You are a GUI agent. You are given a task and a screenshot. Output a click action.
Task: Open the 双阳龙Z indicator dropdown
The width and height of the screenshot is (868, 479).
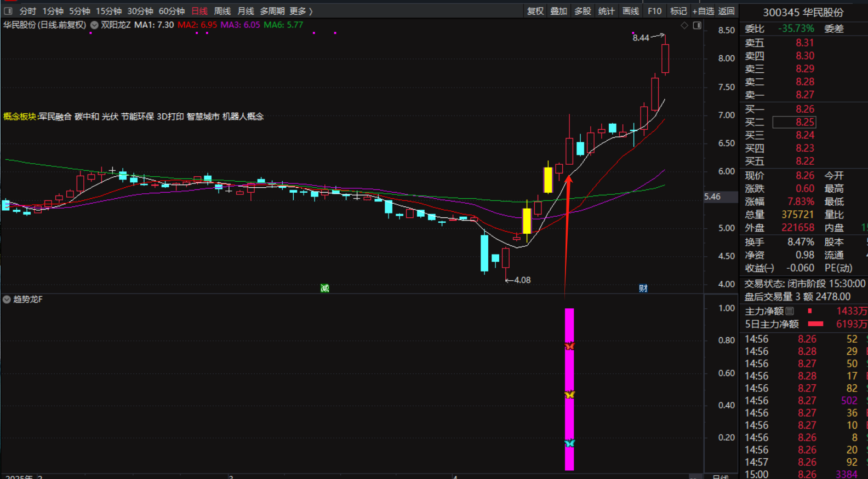click(x=94, y=25)
